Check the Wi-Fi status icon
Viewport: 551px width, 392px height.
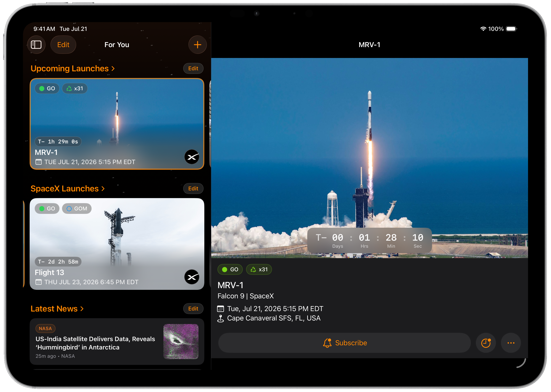483,29
